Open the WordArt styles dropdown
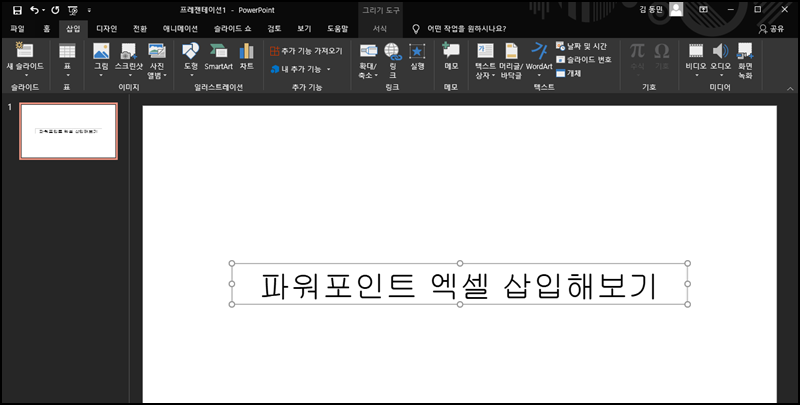 (539, 75)
